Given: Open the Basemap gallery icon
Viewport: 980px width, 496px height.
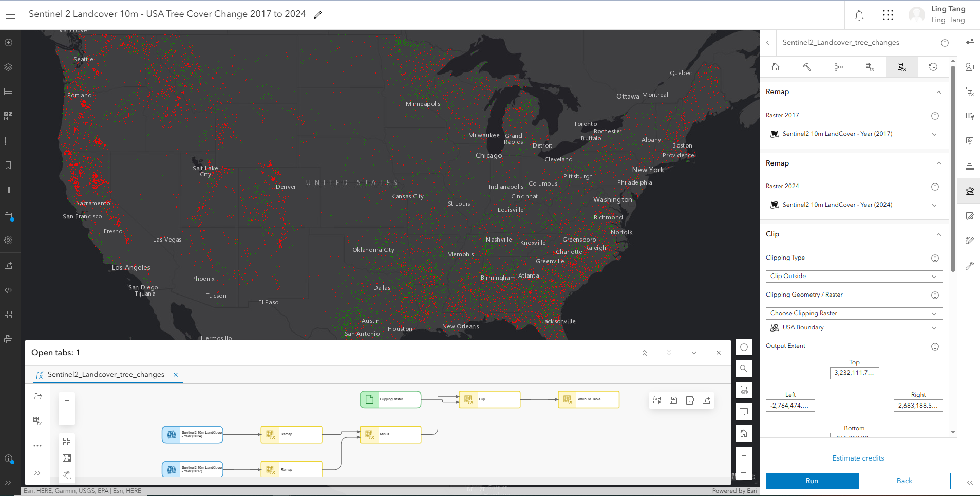Looking at the screenshot, I should click(8, 116).
